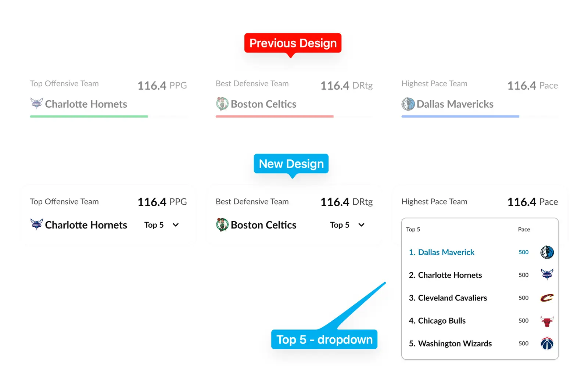Click Pace column header in Top 5 list
This screenshot has height=392, width=588.
click(524, 229)
